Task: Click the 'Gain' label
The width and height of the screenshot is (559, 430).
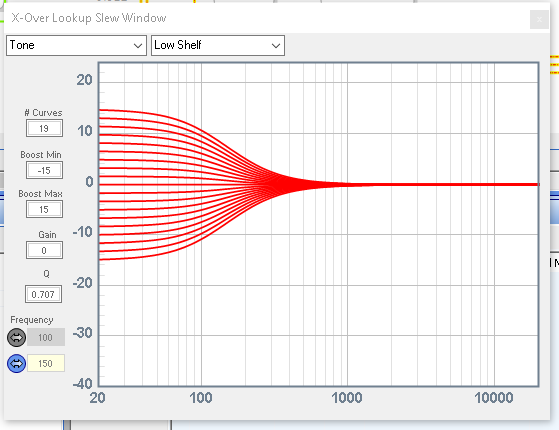Action: [x=47, y=235]
